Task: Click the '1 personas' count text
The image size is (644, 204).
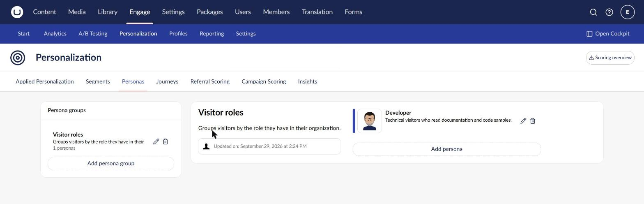Action: 64,148
